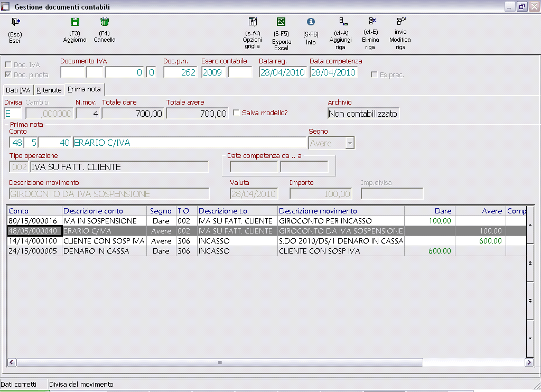The image size is (541, 392).
Task: Enable the Salva modello? checkbox
Action: tap(236, 113)
